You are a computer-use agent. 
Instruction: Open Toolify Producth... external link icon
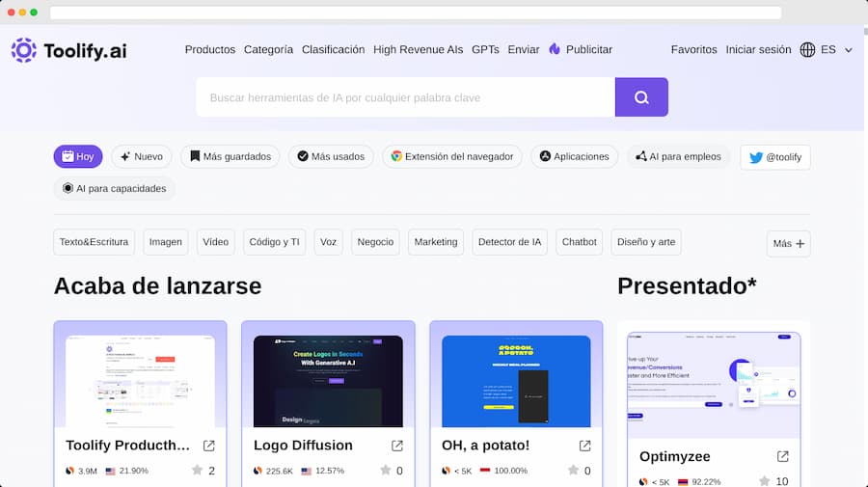coord(208,446)
